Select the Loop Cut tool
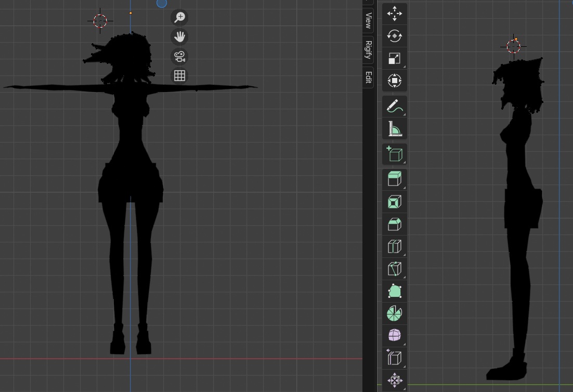Image resolution: width=573 pixels, height=392 pixels. click(x=394, y=246)
